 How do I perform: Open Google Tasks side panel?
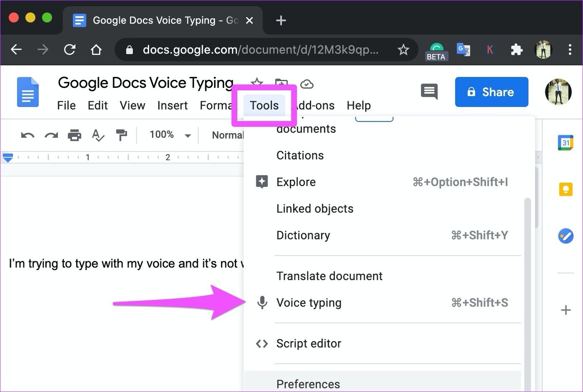point(566,236)
